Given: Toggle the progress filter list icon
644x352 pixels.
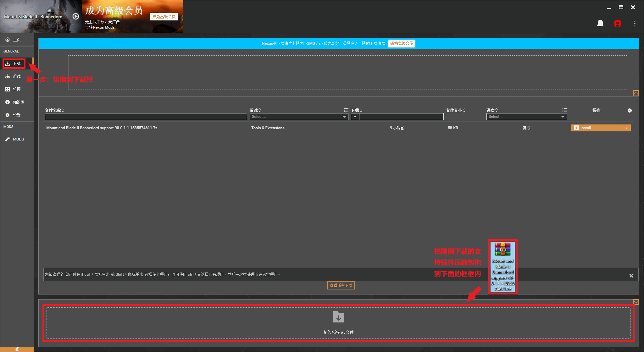Looking at the screenshot, I should coord(565,110).
